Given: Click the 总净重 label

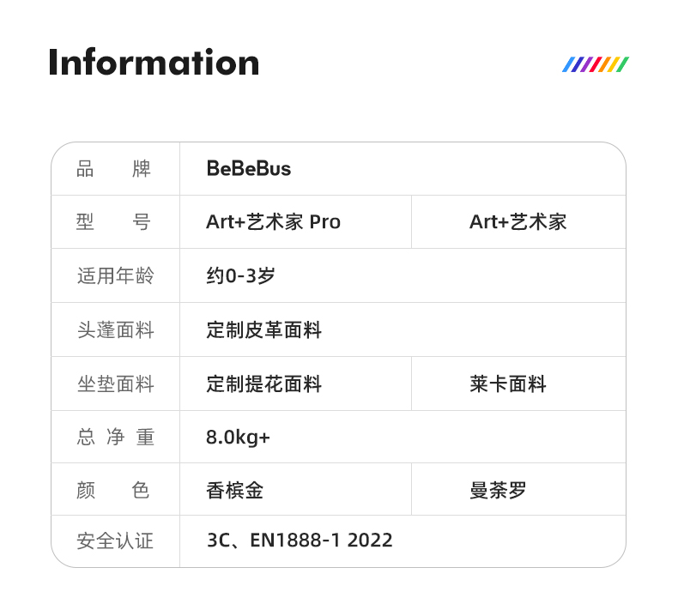Looking at the screenshot, I should [115, 438].
